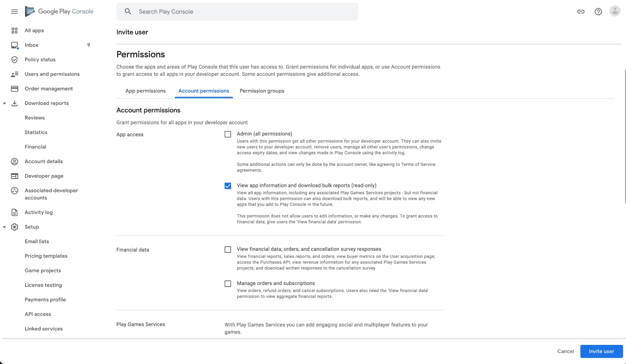Click the Search Play Console field

click(x=237, y=12)
